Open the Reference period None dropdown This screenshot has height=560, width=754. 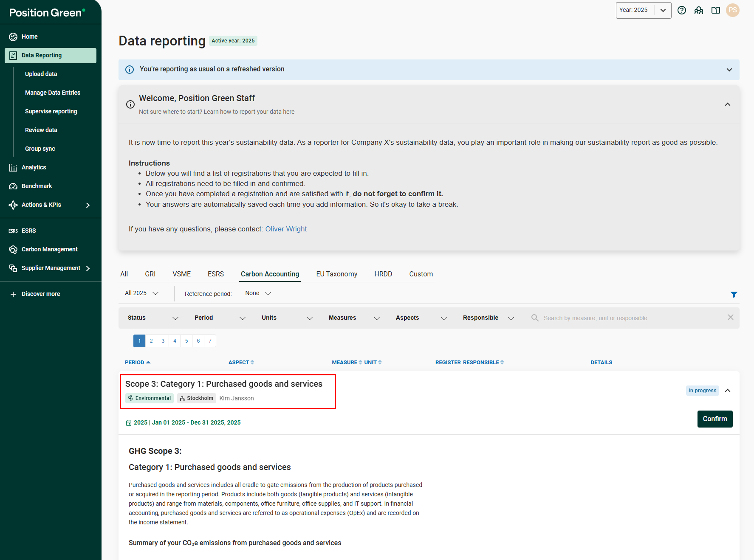coord(258,293)
